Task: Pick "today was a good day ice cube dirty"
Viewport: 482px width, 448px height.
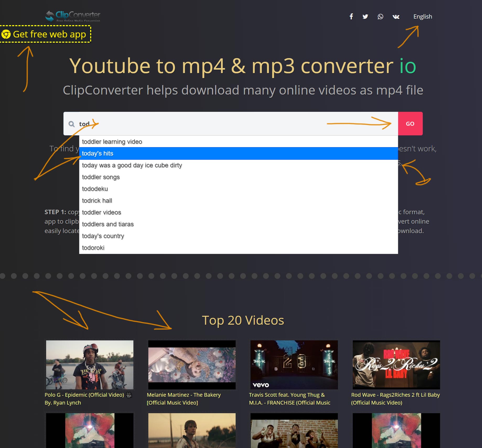Action: coord(132,165)
